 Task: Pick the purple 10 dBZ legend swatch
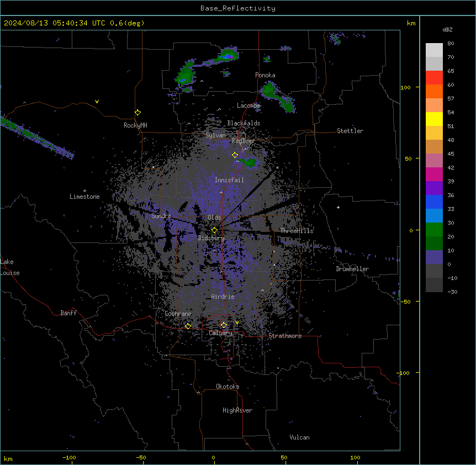point(434,257)
